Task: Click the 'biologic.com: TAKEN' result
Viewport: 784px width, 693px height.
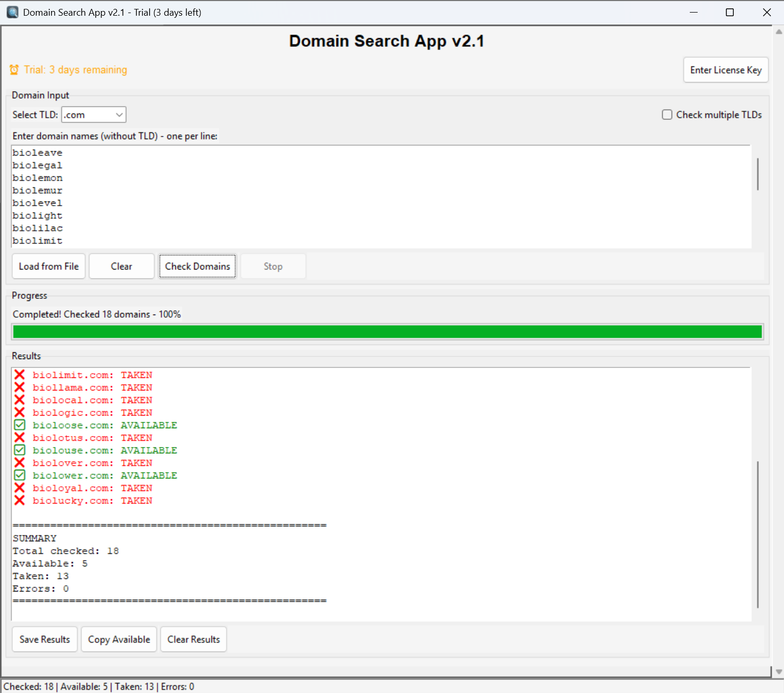Action: (x=92, y=413)
